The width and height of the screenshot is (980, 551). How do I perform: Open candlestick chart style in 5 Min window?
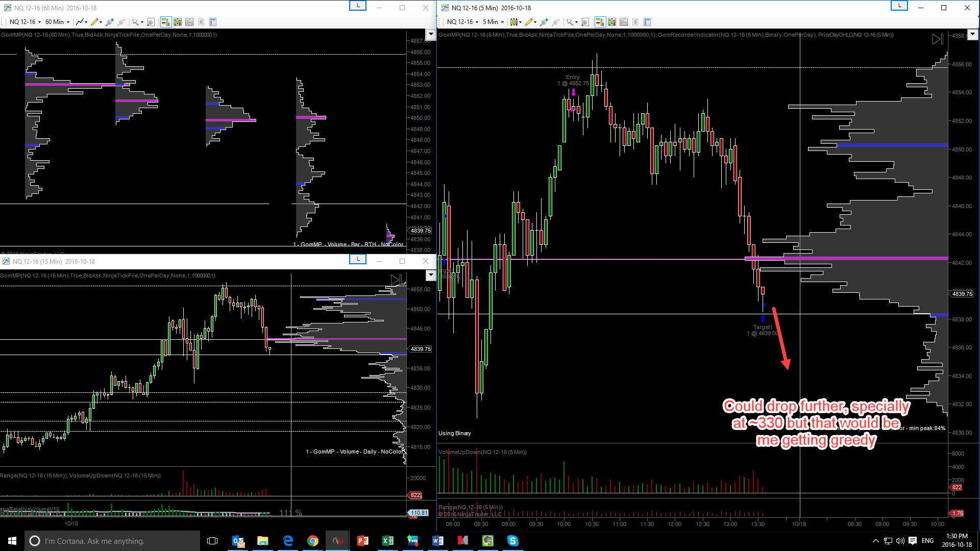pos(516,22)
